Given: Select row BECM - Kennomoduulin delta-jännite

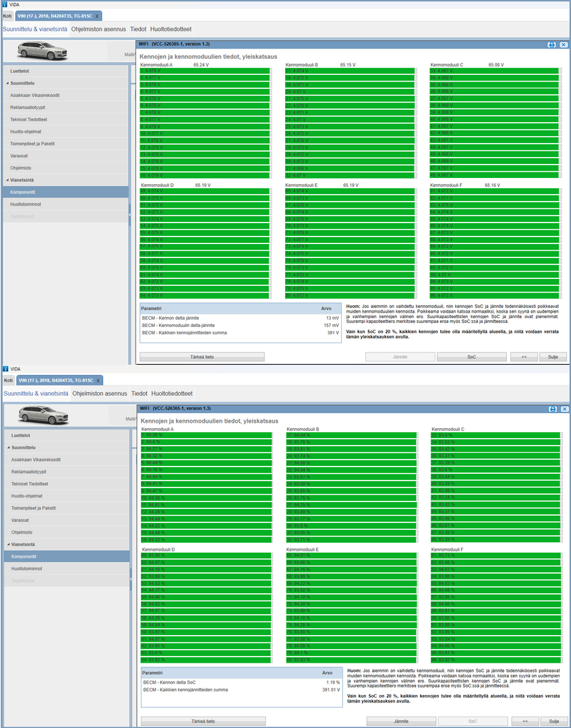Looking at the screenshot, I should [x=241, y=326].
